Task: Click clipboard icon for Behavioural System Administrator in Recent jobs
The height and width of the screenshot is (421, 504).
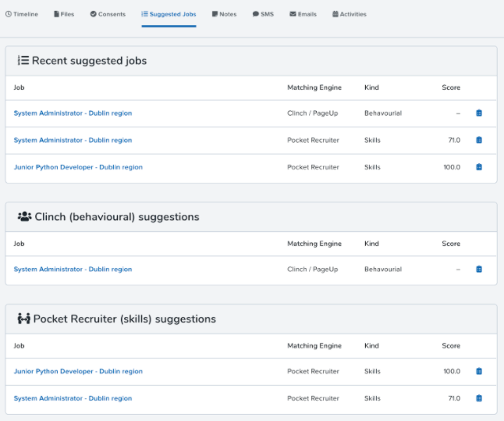Action: pyautogui.click(x=479, y=113)
